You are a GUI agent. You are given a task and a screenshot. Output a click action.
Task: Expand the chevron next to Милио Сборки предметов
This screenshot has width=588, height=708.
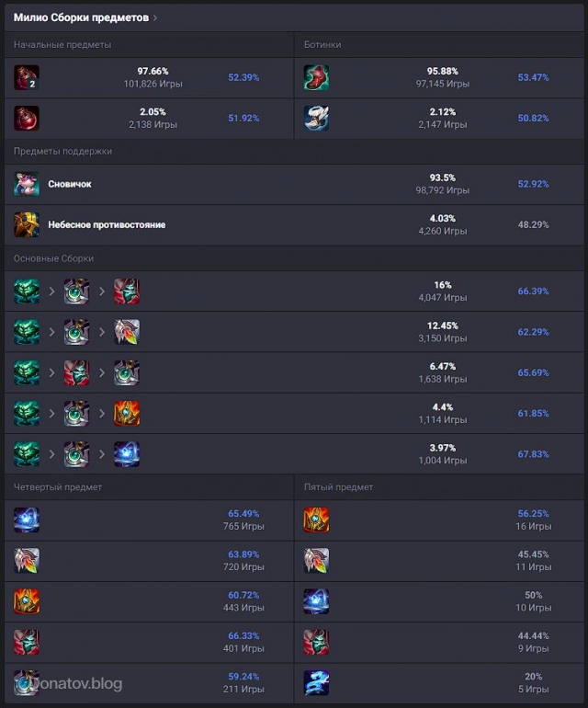click(x=155, y=17)
